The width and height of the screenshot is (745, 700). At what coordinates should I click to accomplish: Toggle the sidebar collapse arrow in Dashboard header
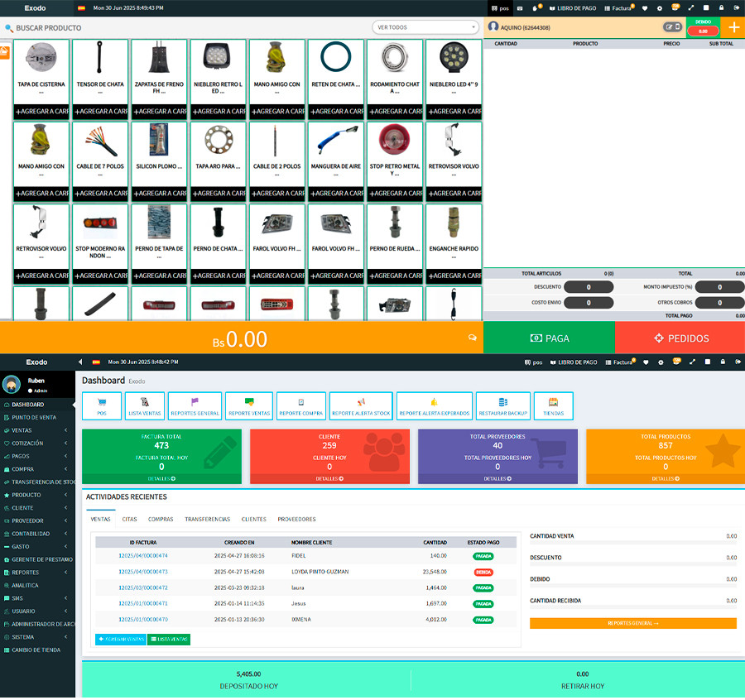tap(80, 362)
